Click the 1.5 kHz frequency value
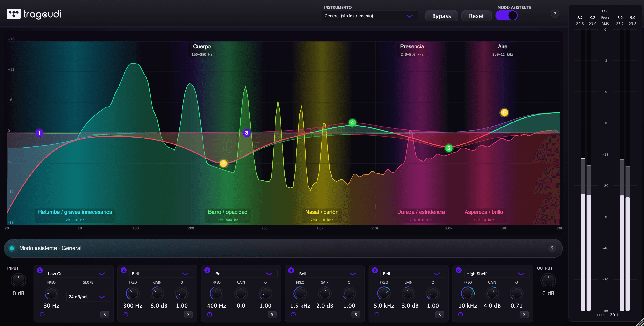This screenshot has height=326, width=644. pos(300,306)
